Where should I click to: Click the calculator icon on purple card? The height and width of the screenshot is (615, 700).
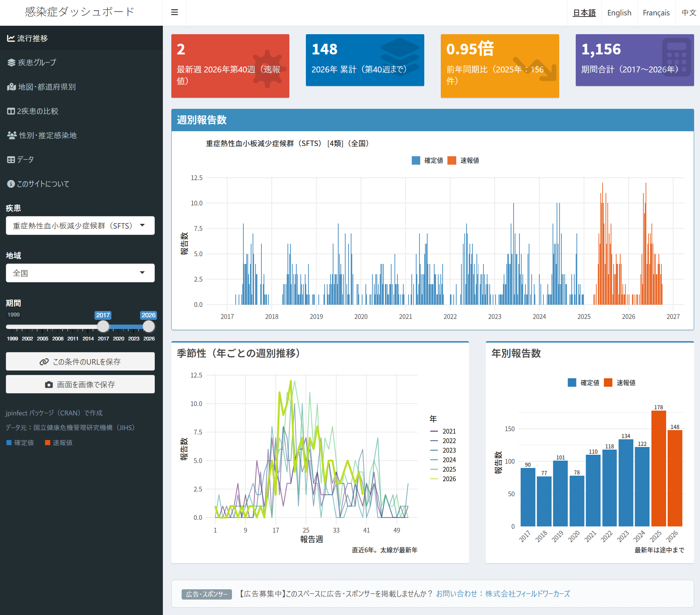[x=676, y=57]
